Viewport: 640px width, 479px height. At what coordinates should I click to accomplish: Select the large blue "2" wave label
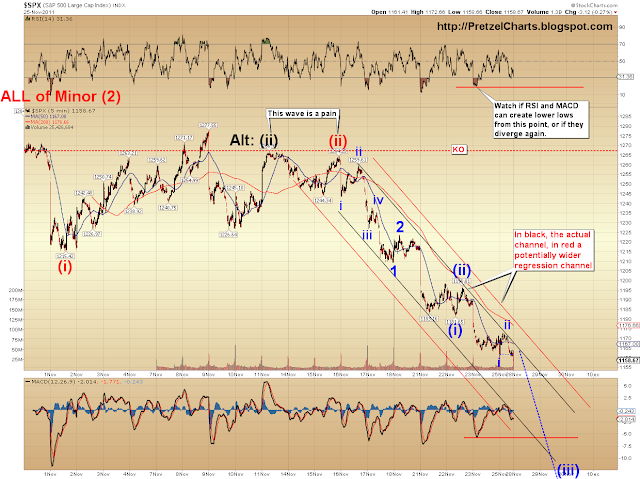pos(400,227)
